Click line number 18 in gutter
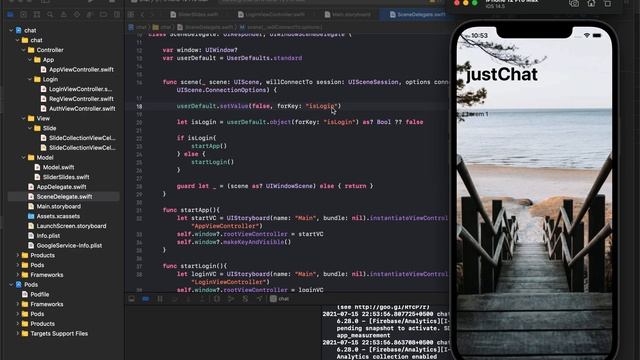This screenshot has width=640, height=360. click(139, 107)
